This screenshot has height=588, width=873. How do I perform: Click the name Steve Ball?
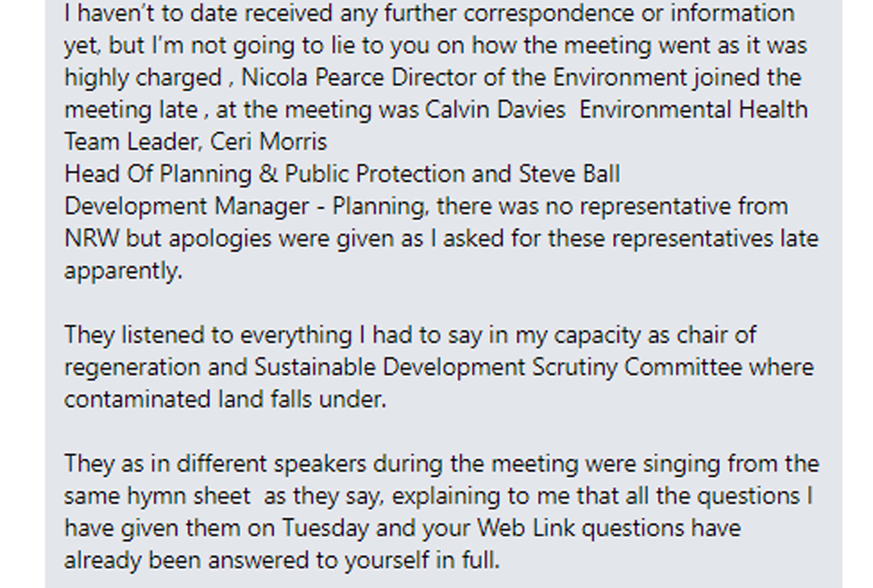click(x=569, y=174)
